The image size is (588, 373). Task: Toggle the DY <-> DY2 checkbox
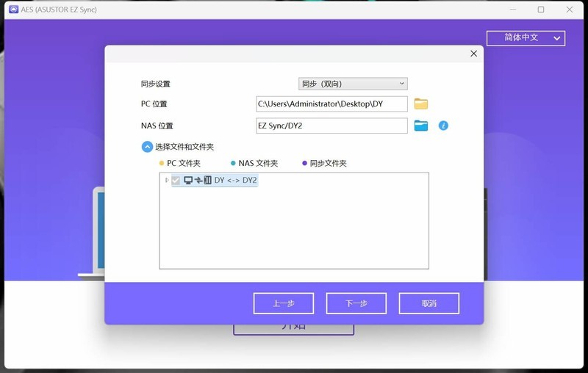click(x=176, y=180)
